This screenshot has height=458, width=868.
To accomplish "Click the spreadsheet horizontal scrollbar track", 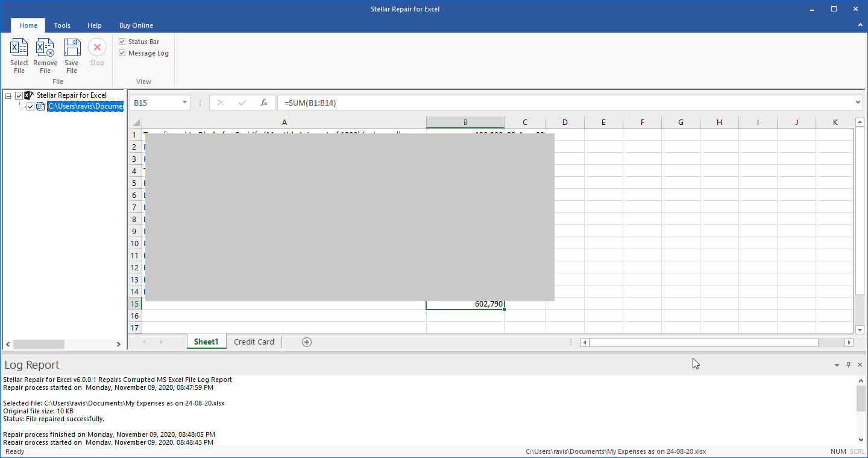I will pos(831,343).
